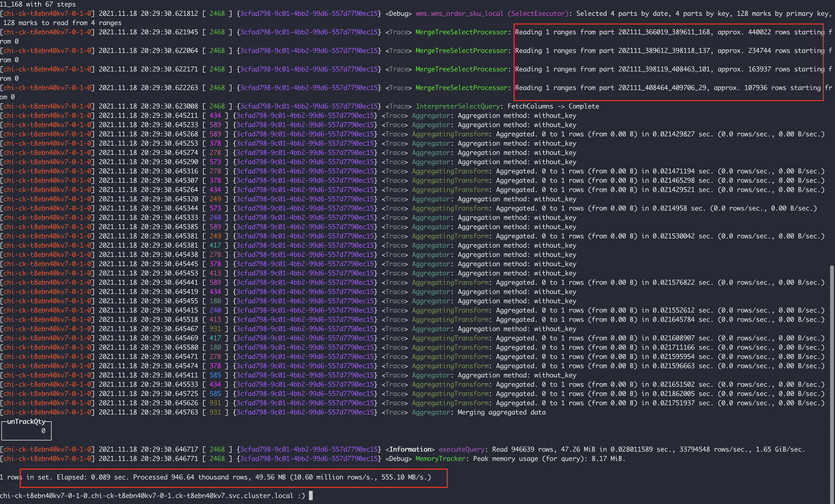The height and width of the screenshot is (504, 835).
Task: Click timestamp '20:29:30.622171'
Action: coord(170,69)
